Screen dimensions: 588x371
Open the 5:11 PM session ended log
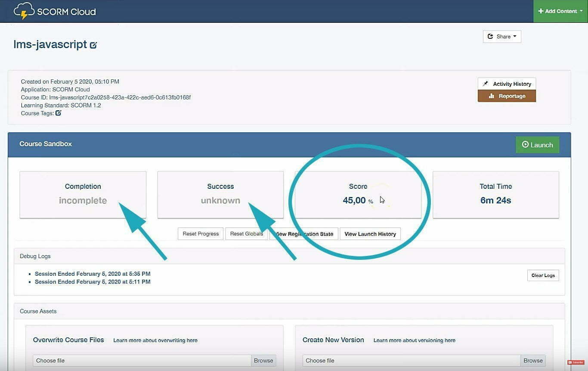93,282
